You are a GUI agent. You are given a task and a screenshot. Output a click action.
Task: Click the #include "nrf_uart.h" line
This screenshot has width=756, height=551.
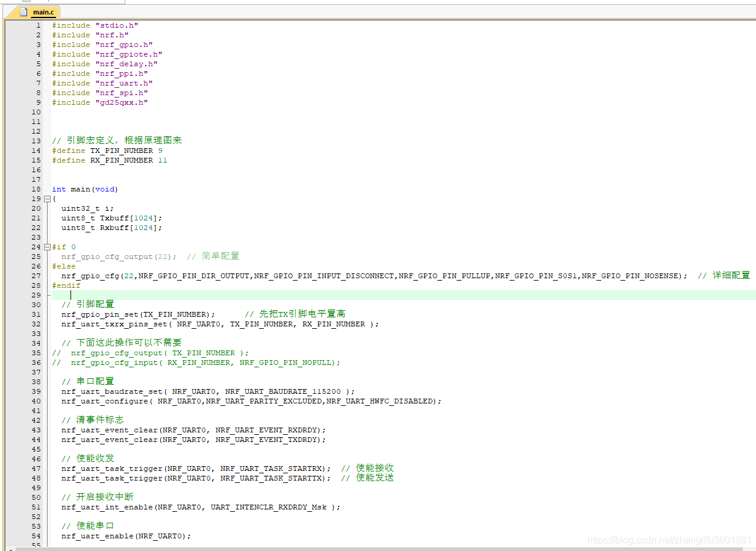coord(102,83)
